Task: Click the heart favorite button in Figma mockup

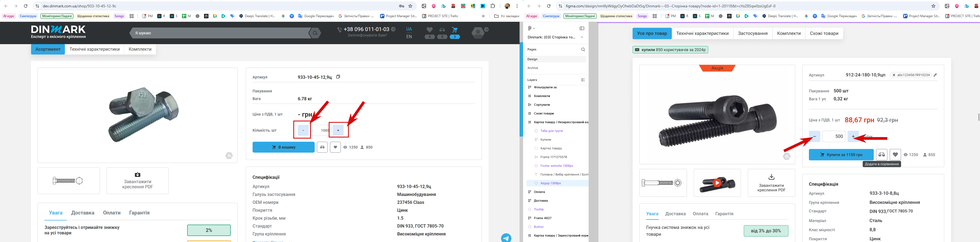Action: pyautogui.click(x=895, y=155)
